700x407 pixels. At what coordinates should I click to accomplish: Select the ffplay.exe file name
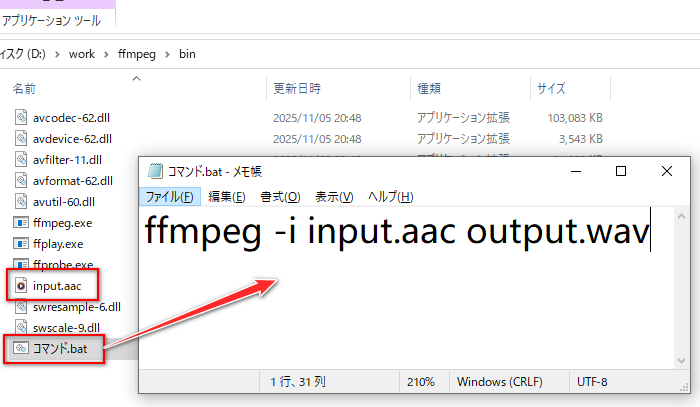(x=58, y=244)
